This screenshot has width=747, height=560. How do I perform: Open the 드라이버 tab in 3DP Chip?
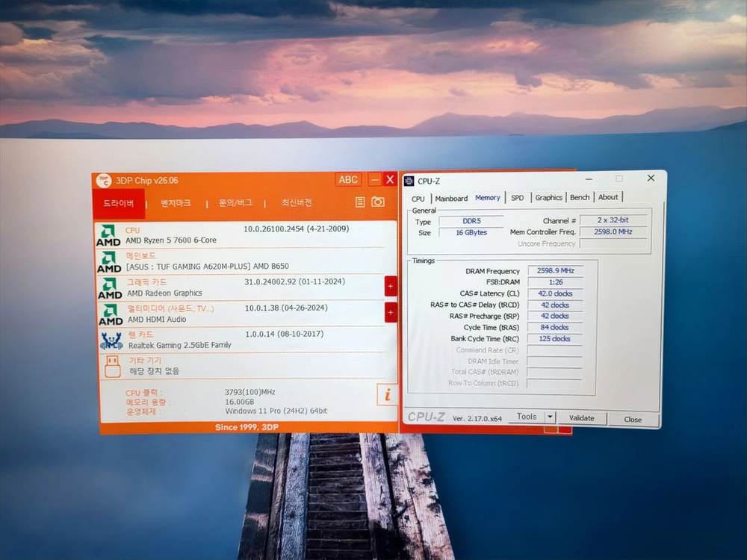119,203
